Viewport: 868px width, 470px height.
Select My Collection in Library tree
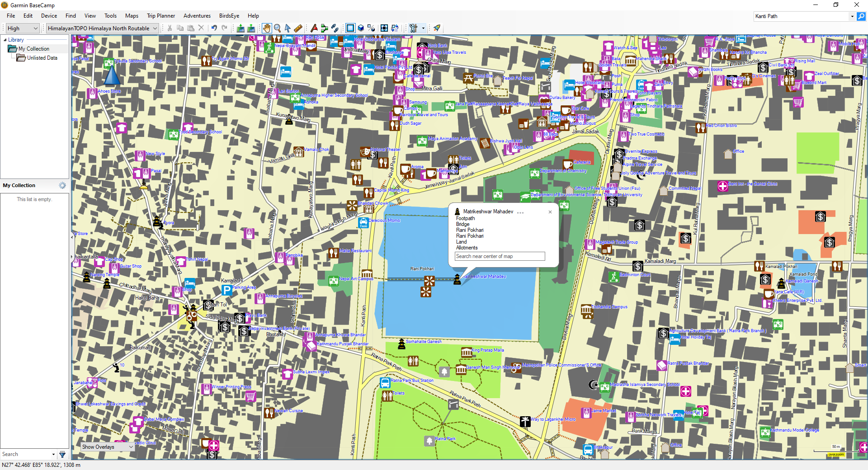[x=34, y=49]
